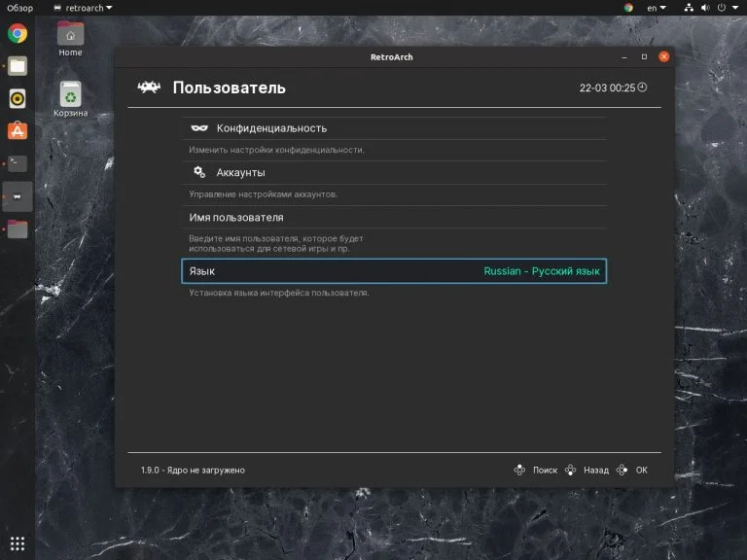Click the Обзор activities button
Viewport: 747px width, 560px height.
point(19,8)
